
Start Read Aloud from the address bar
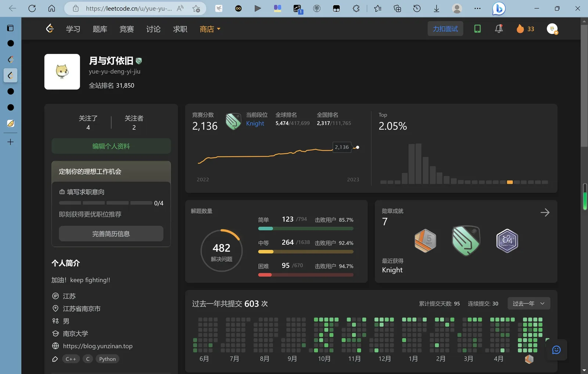(x=180, y=8)
